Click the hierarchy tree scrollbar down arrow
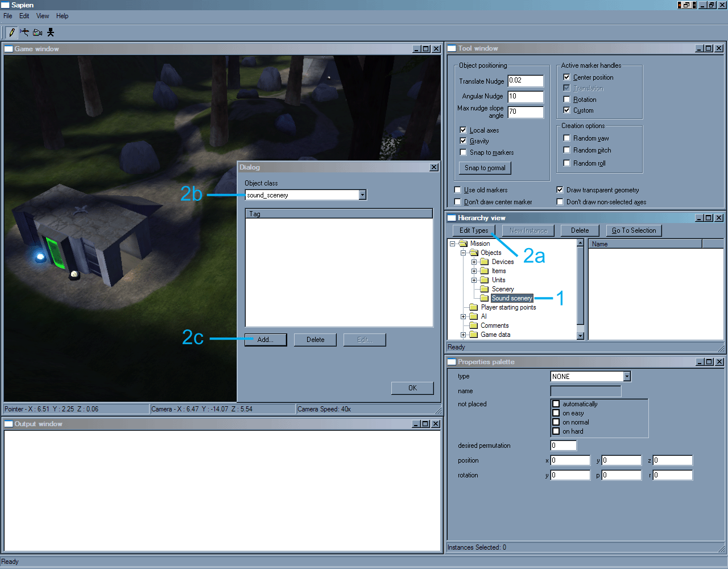Image resolution: width=728 pixels, height=569 pixels. pos(580,336)
